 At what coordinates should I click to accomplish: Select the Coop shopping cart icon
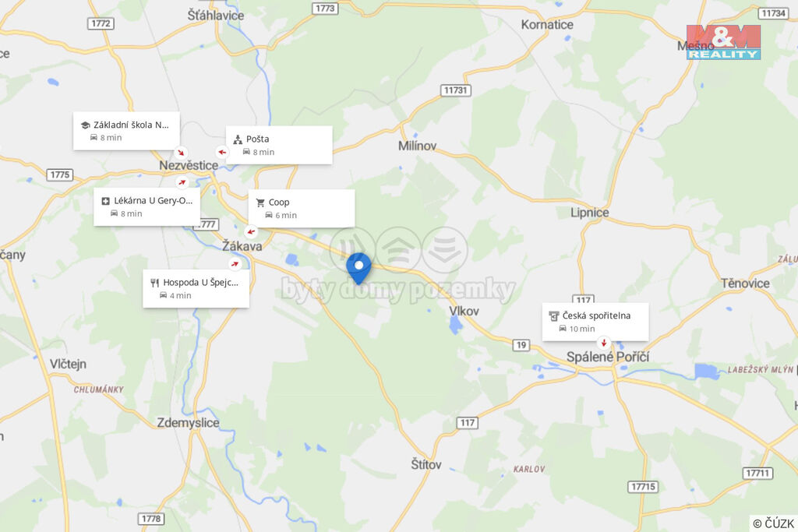pyautogui.click(x=260, y=203)
